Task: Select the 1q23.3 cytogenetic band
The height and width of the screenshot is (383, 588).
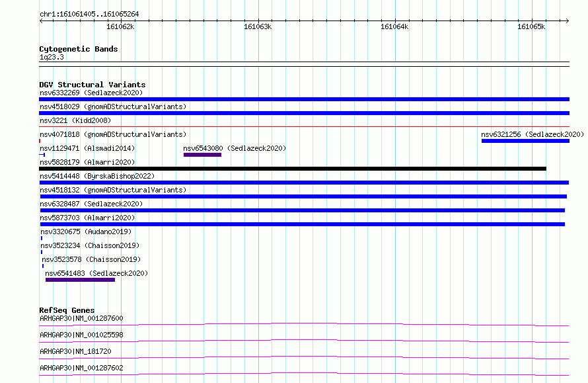Action: coord(304,64)
